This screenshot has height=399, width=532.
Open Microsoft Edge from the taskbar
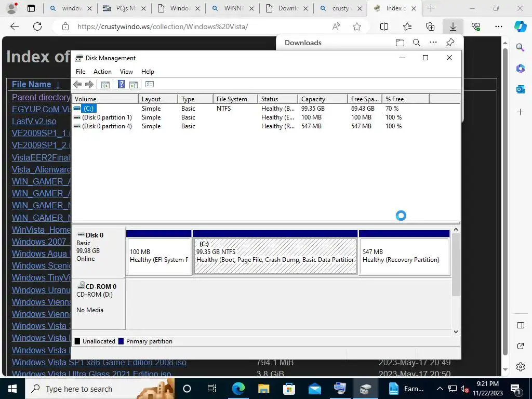tap(238, 389)
